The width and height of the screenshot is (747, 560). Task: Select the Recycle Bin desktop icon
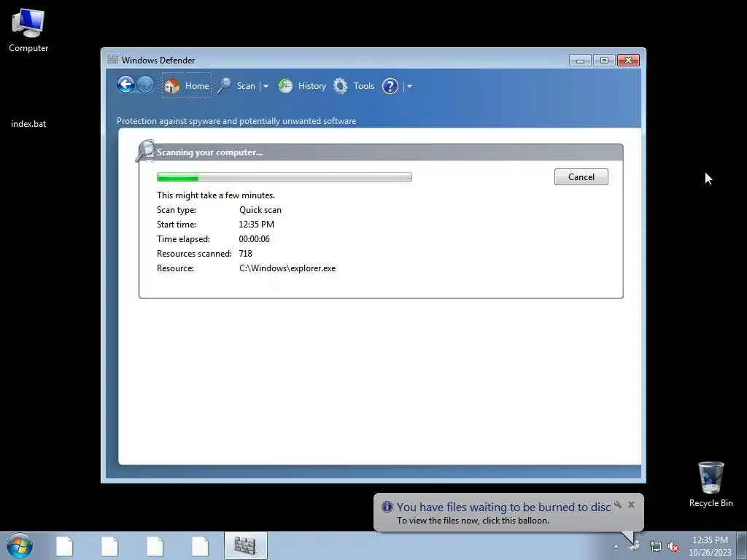click(711, 484)
